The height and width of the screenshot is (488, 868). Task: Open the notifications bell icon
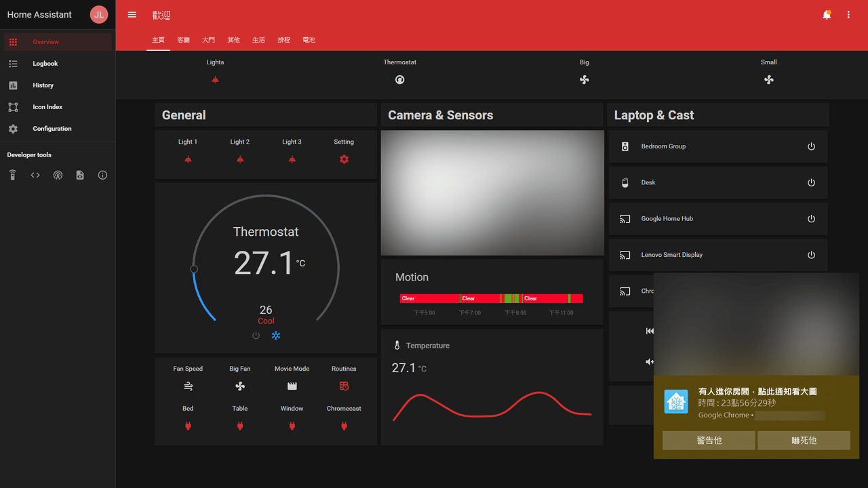click(x=827, y=15)
